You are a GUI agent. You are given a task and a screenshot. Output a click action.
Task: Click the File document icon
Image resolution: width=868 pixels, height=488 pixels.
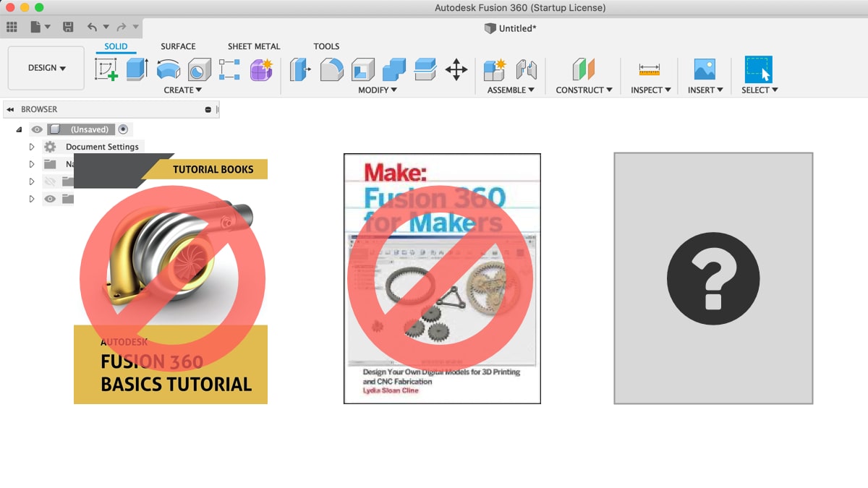[35, 27]
